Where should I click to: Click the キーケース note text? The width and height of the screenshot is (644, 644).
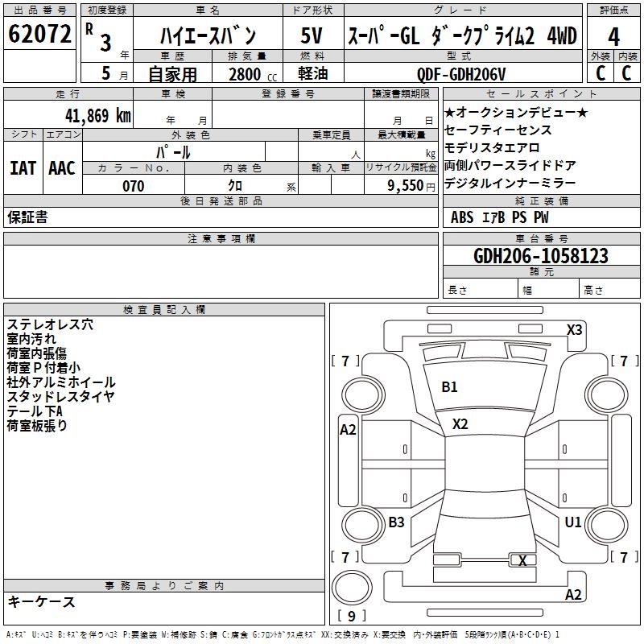[42, 602]
